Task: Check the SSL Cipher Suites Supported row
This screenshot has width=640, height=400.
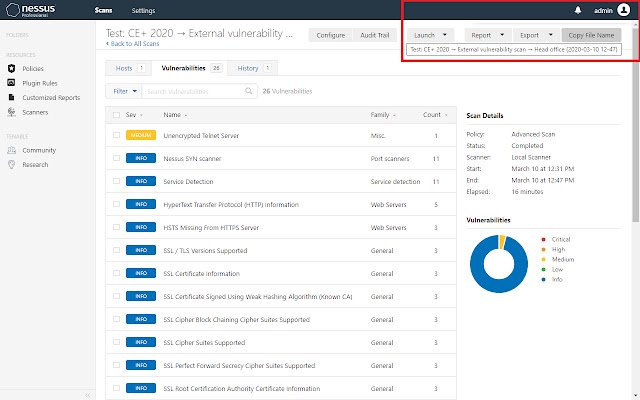Action: (116, 342)
